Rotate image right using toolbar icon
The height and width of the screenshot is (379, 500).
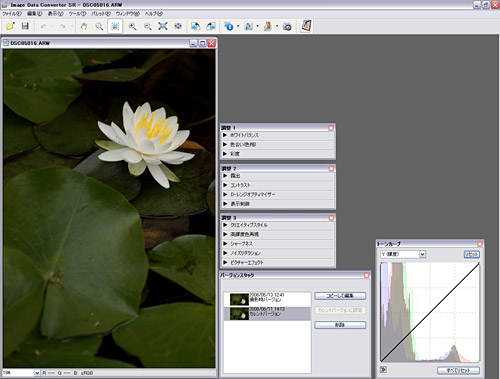click(x=211, y=26)
